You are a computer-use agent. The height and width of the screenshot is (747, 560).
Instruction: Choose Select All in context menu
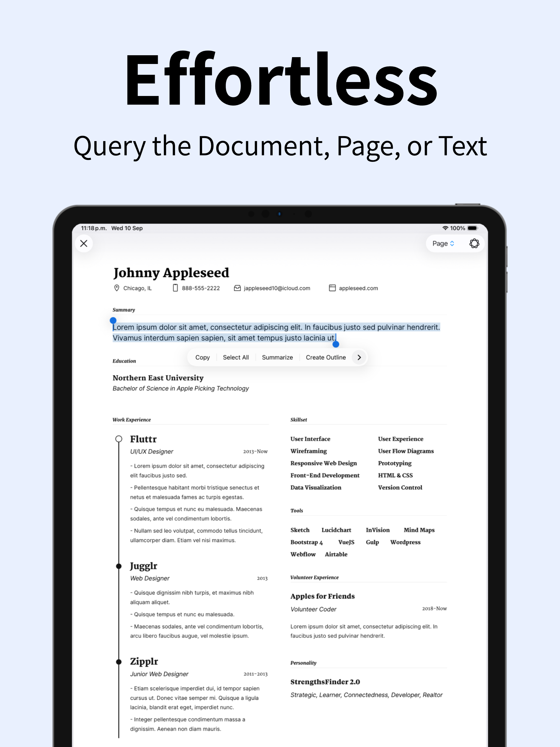pos(236,357)
